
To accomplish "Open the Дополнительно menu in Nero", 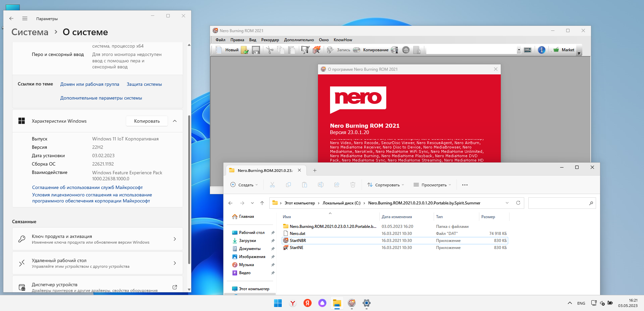I will [299, 40].
